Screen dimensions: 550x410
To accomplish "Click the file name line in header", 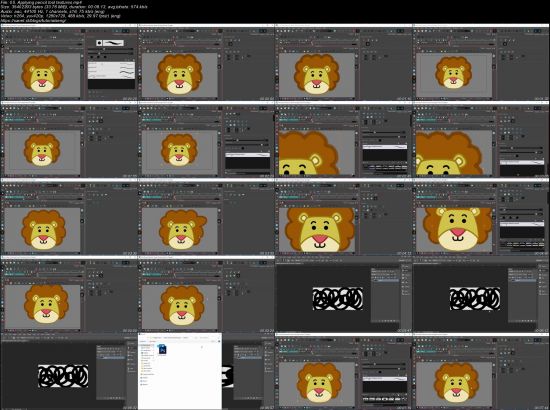I will (41, 2).
